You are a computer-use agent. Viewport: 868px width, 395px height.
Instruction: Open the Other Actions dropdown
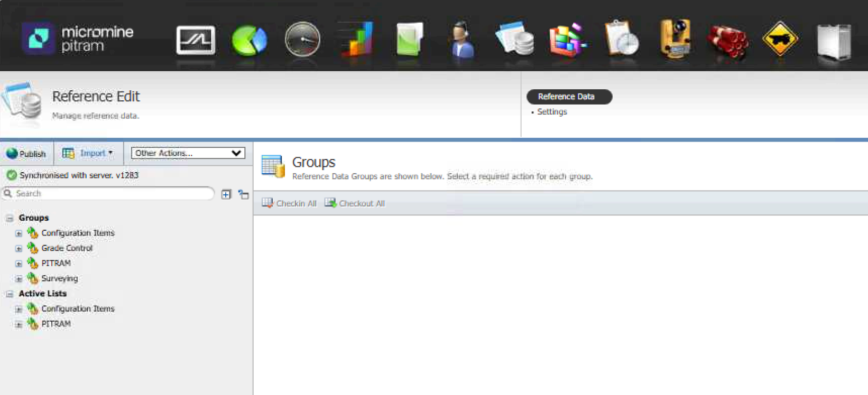point(188,153)
